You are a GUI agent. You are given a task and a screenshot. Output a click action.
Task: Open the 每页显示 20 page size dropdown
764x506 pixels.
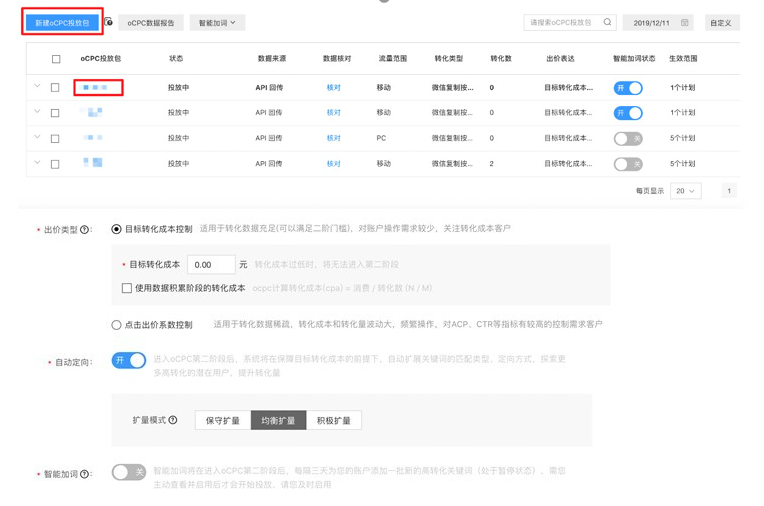[x=685, y=191]
